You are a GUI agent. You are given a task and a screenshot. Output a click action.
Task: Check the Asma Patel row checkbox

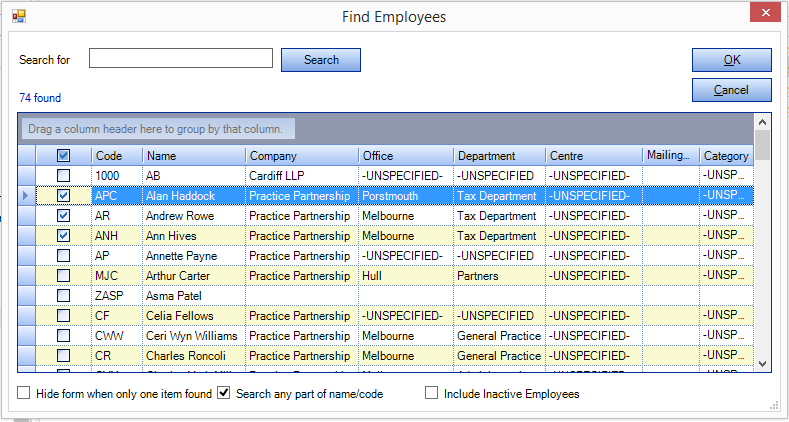pyautogui.click(x=63, y=296)
